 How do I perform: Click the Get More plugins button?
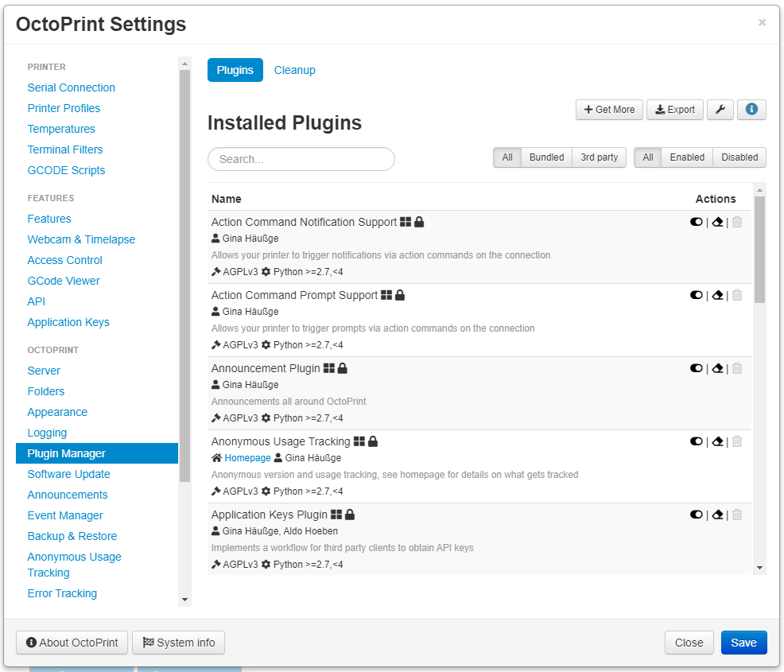[x=610, y=110]
